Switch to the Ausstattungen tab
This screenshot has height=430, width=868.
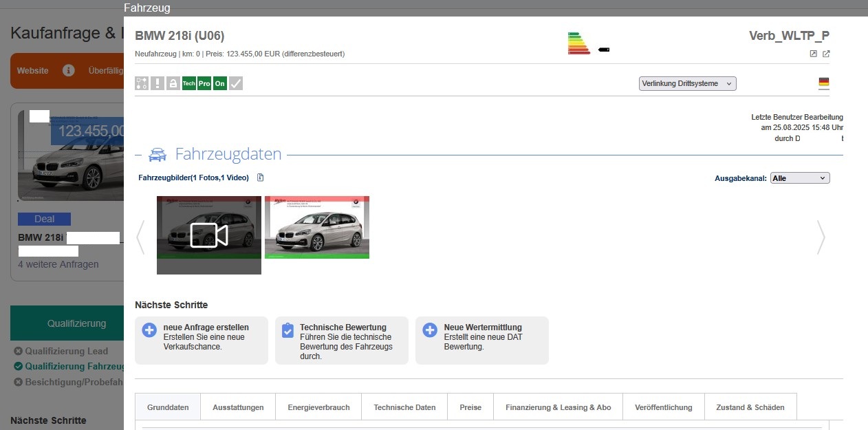pyautogui.click(x=238, y=407)
